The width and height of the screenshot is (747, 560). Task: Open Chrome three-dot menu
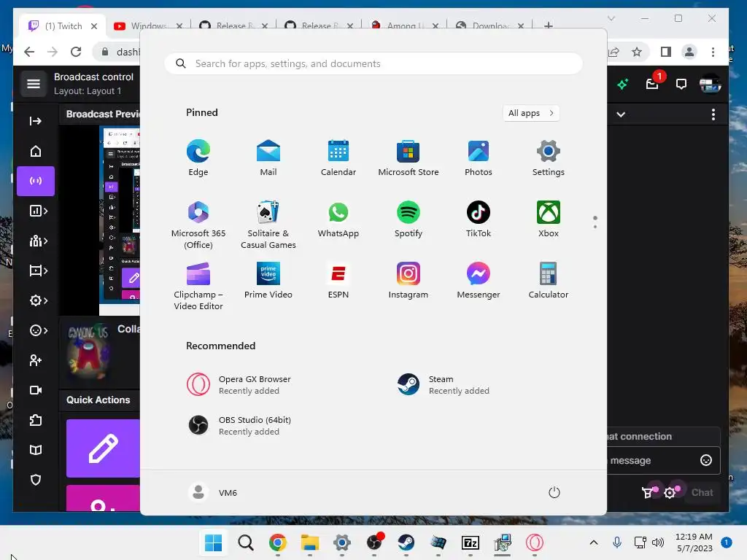[713, 52]
